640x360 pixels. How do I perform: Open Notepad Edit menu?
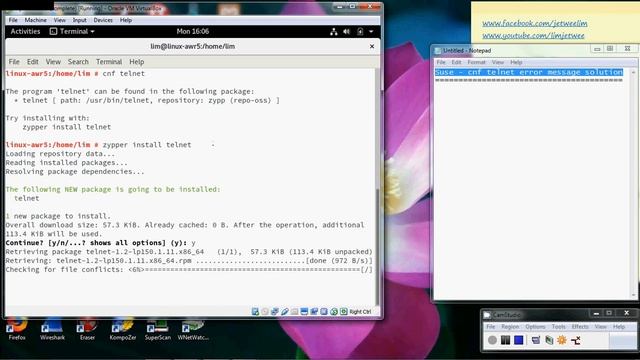(x=456, y=62)
